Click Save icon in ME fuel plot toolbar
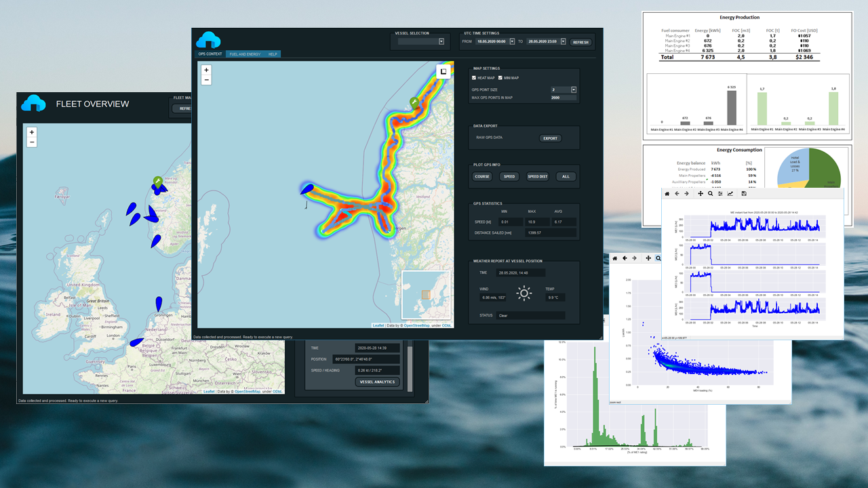 coord(744,194)
